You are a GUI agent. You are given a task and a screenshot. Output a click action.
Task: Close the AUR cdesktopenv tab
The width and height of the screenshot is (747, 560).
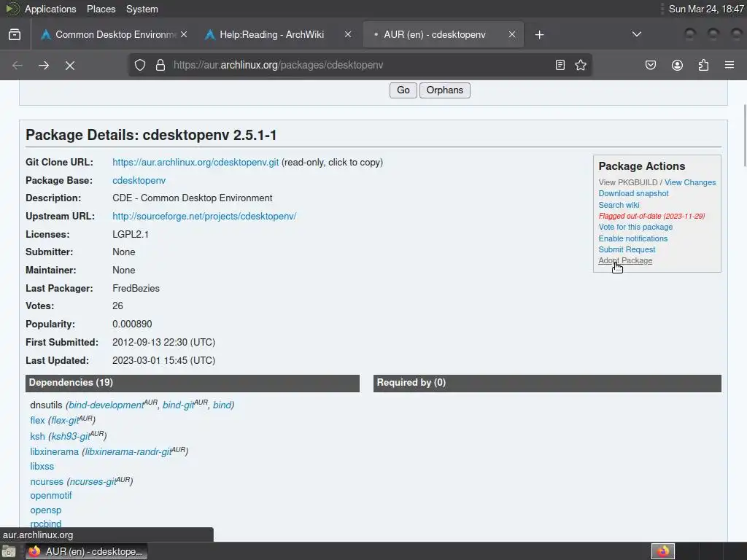[511, 34]
